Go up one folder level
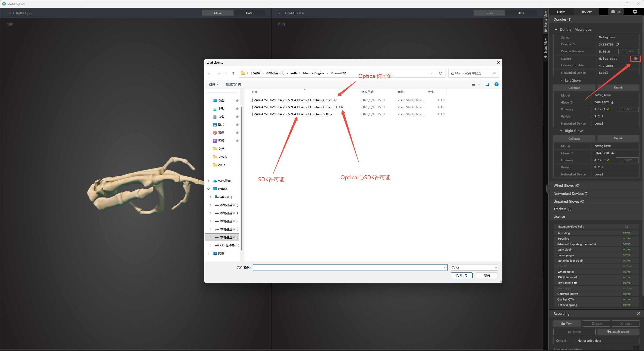 pyautogui.click(x=233, y=73)
